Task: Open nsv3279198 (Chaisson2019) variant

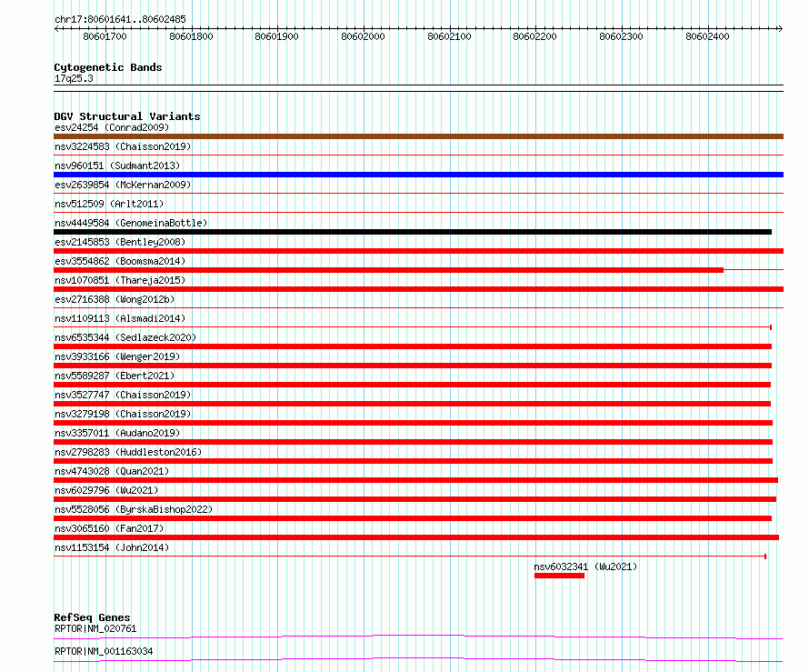Action: tap(123, 414)
